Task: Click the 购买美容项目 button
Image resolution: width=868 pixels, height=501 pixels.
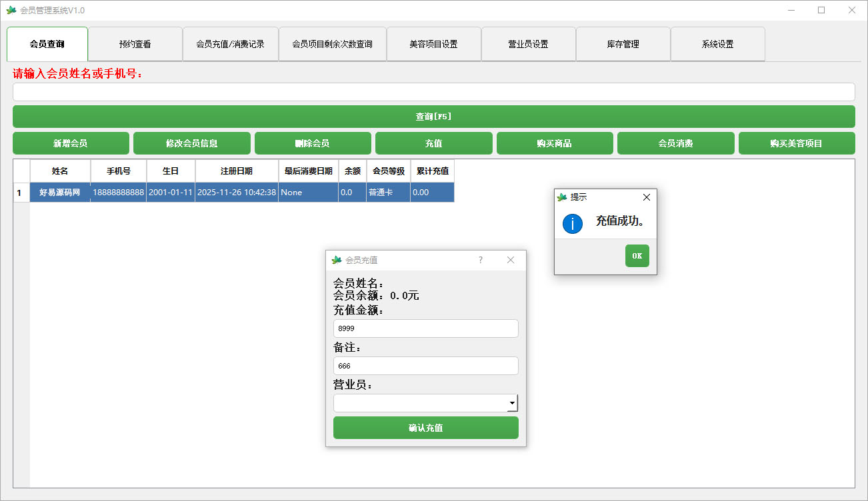Action: (x=797, y=143)
